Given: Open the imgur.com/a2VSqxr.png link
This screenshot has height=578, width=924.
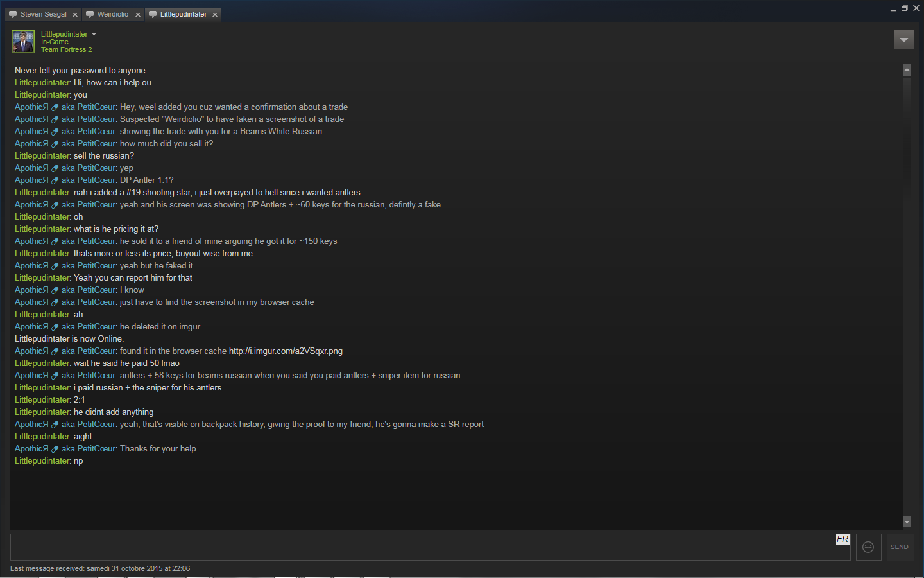Looking at the screenshot, I should coord(286,351).
